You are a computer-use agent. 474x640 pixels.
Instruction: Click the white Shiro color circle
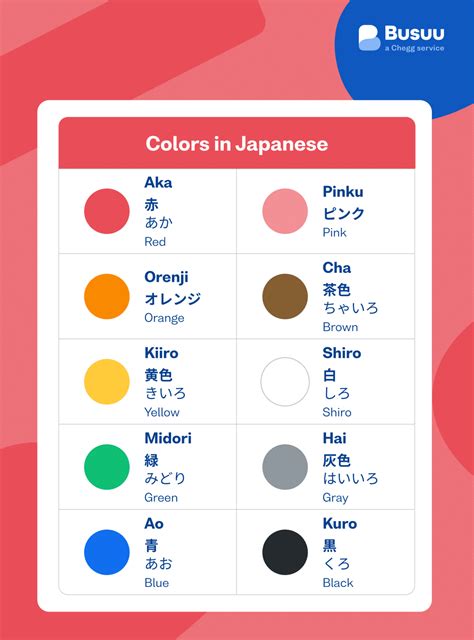[285, 382]
